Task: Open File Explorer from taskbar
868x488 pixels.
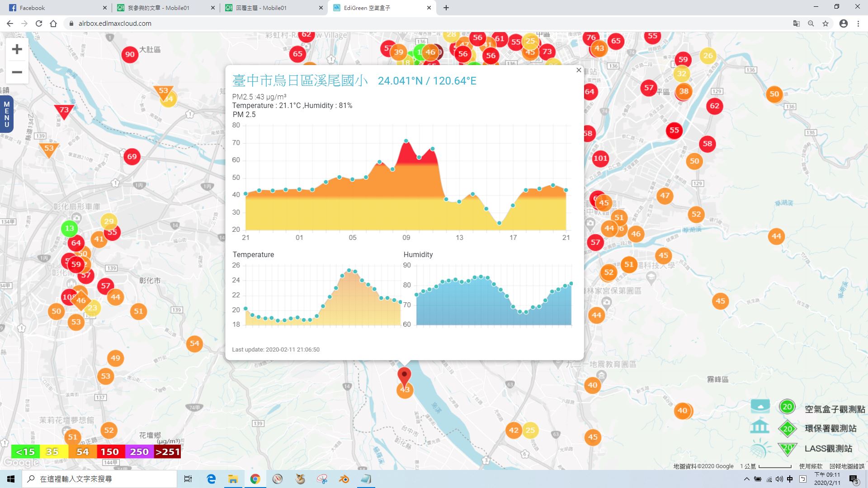Action: 233,479
